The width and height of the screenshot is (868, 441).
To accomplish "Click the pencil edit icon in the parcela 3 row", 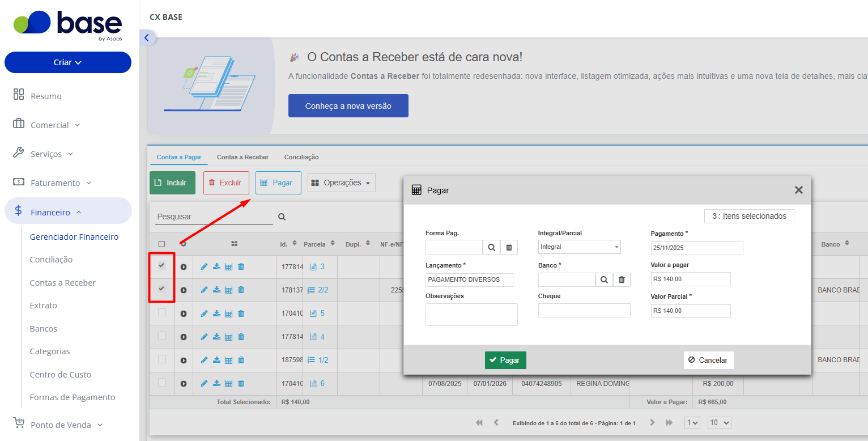I will (204, 266).
